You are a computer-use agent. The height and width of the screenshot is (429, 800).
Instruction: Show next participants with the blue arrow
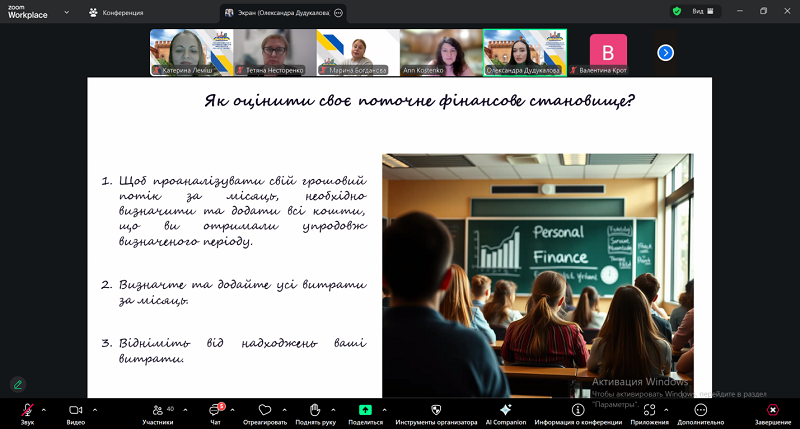665,52
